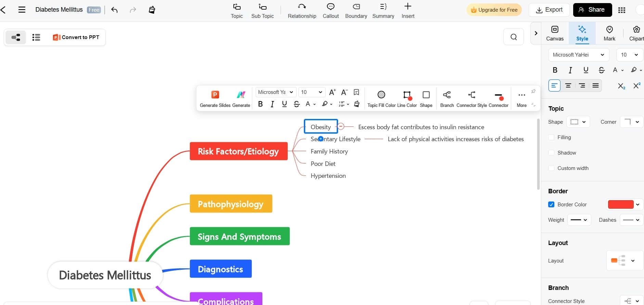This screenshot has width=644, height=305.
Task: Click the redo arrow icon
Action: (x=133, y=10)
